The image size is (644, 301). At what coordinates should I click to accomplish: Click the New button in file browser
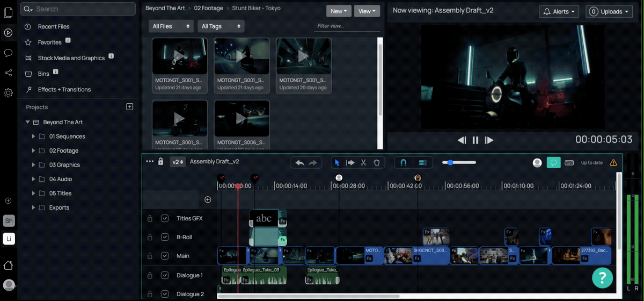339,11
